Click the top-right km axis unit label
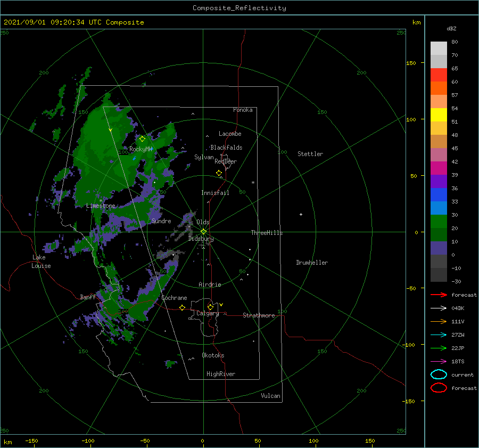 point(416,22)
